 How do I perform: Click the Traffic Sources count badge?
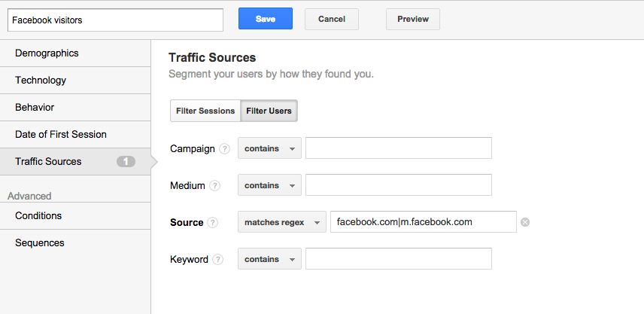coord(126,162)
